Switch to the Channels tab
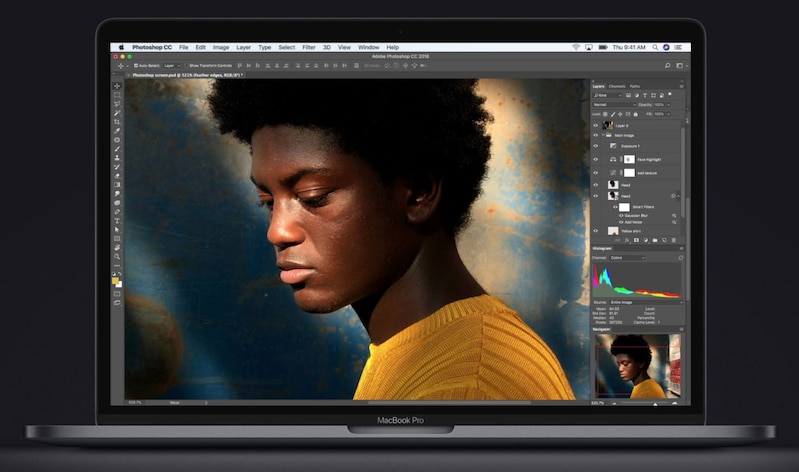 point(617,86)
